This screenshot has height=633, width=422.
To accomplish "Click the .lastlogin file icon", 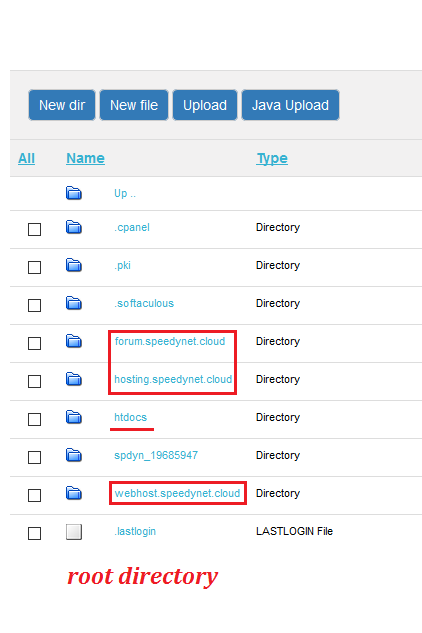I will tap(74, 532).
